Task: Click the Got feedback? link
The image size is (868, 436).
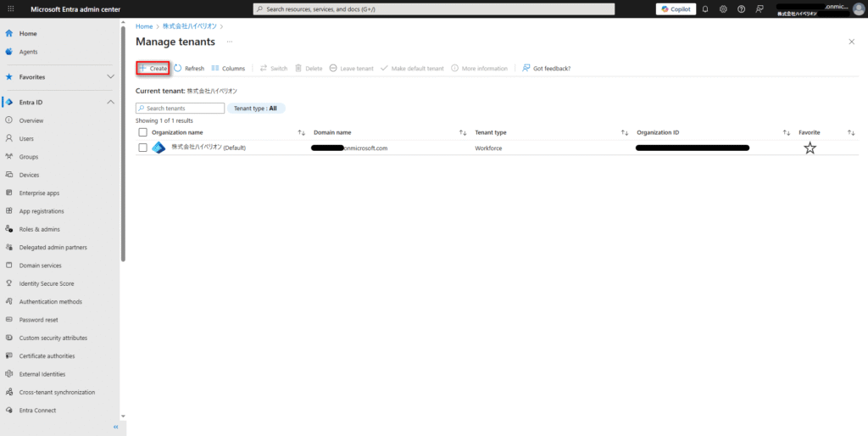Action: point(547,68)
